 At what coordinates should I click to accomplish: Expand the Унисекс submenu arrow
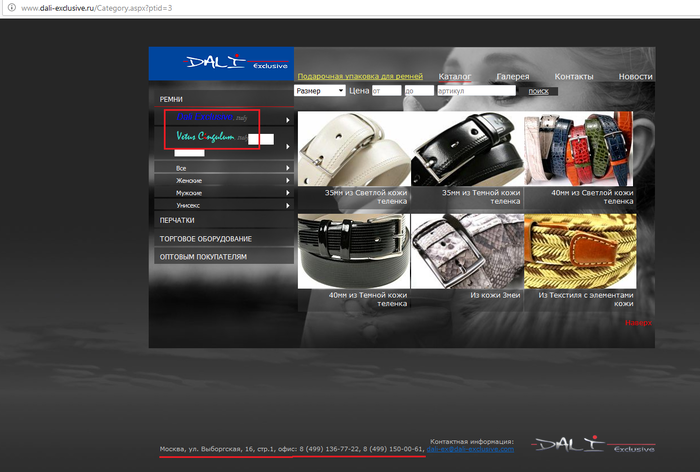coord(288,204)
